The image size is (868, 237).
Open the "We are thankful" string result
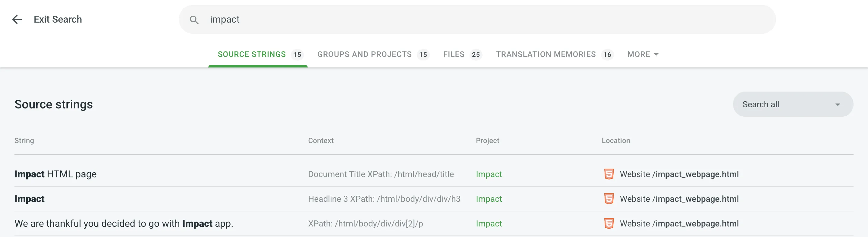[124, 223]
